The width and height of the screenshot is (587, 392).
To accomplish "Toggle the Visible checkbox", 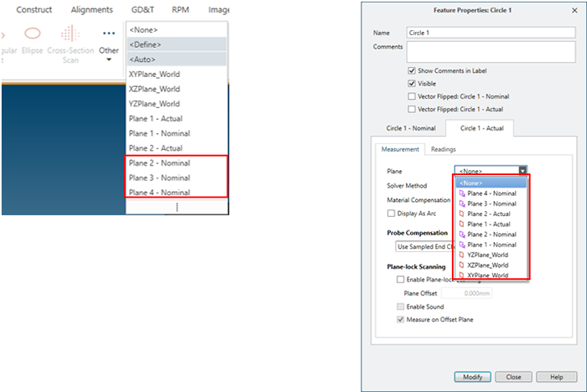I will click(411, 84).
